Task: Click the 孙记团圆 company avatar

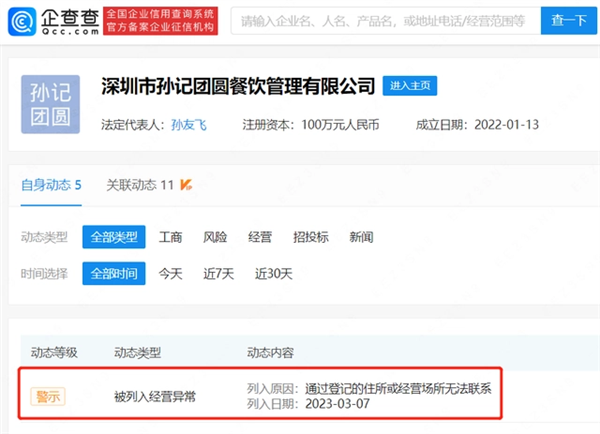Action: [x=51, y=104]
